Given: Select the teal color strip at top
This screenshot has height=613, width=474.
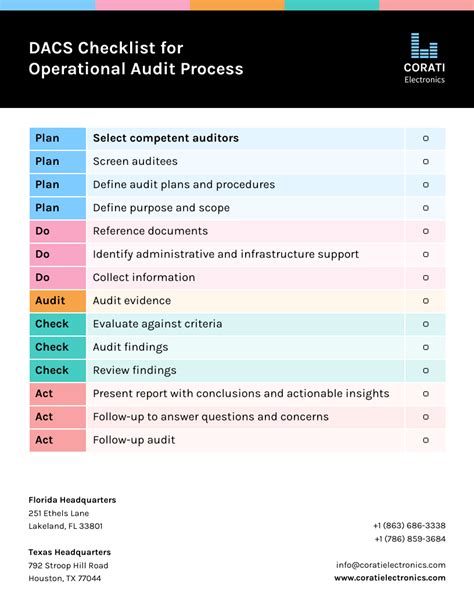Looking at the screenshot, I should point(332,5).
